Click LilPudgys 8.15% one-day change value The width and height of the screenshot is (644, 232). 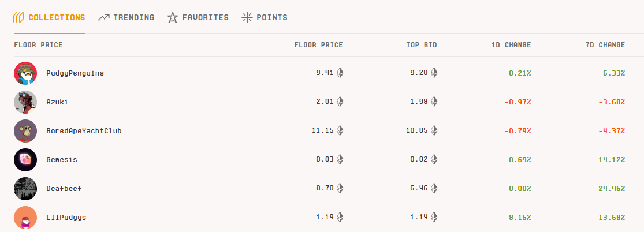pos(520,218)
